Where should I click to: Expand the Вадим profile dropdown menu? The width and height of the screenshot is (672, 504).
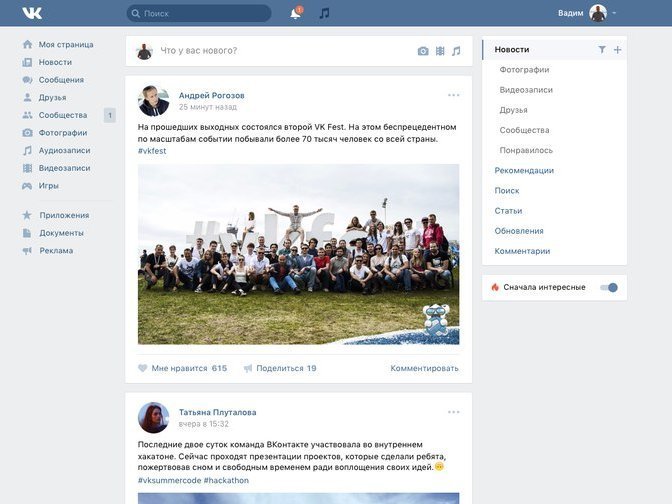614,13
